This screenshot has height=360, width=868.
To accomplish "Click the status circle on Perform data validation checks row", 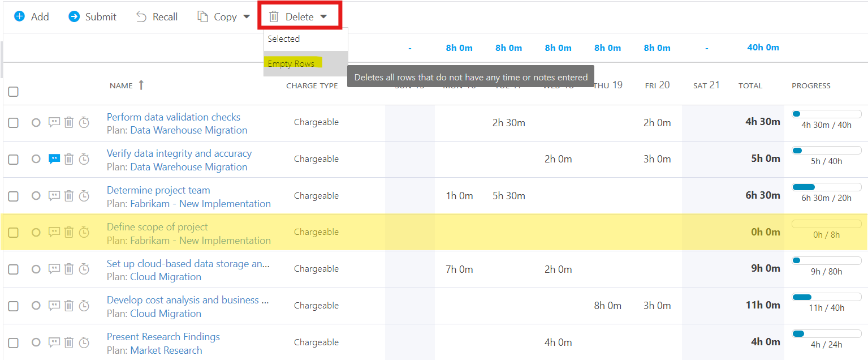I will coord(36,122).
